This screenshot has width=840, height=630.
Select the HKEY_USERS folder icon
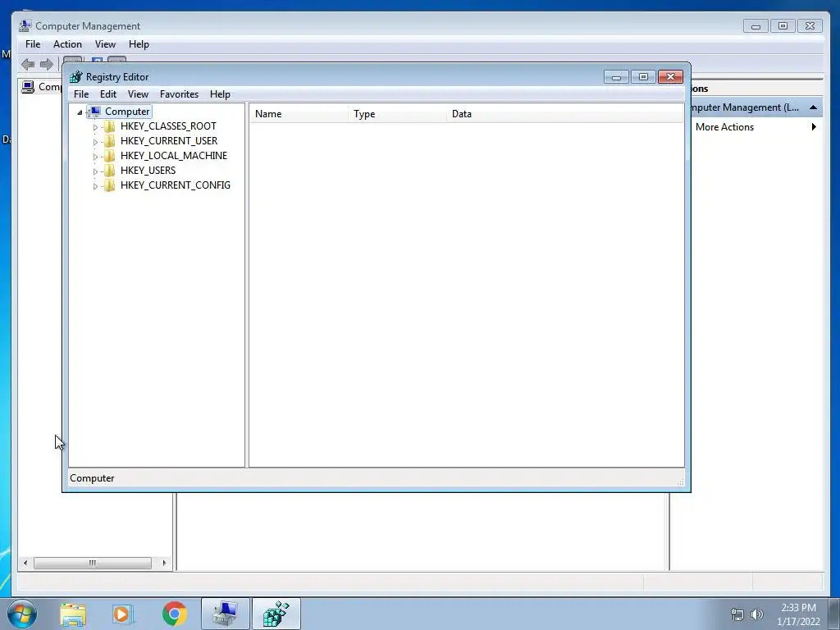pos(109,171)
